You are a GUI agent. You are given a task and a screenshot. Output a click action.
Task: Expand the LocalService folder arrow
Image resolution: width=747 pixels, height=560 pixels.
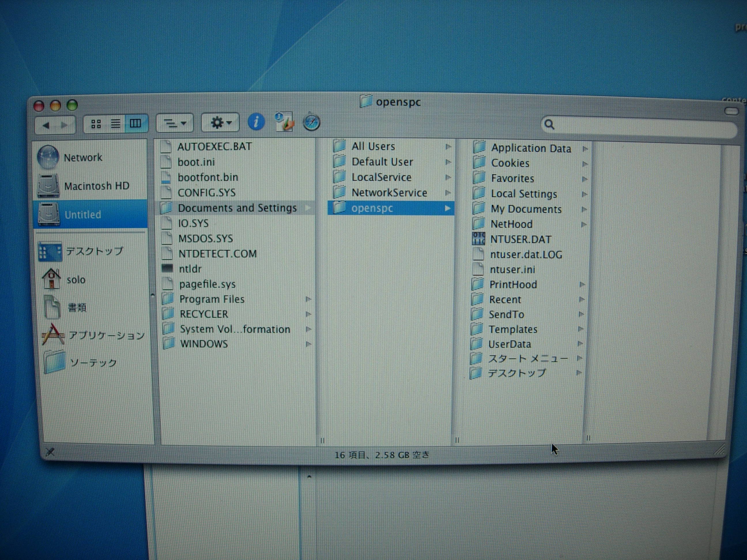click(448, 177)
